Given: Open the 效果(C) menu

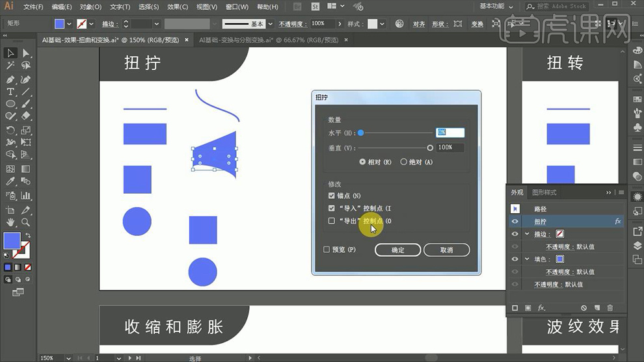Looking at the screenshot, I should 178,7.
